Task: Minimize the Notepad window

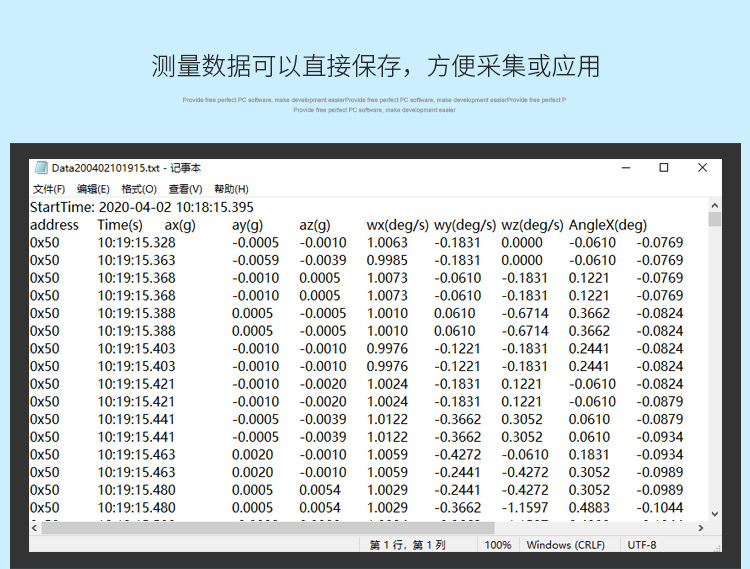Action: click(x=626, y=168)
